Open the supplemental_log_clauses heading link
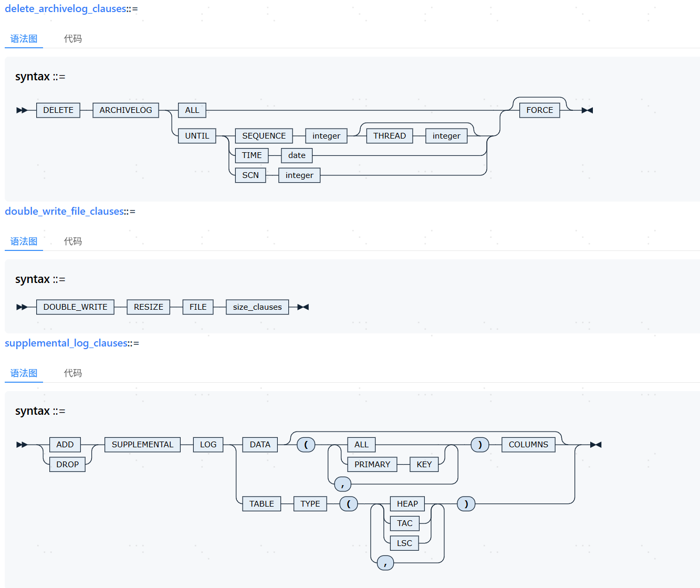This screenshot has width=700, height=588. (x=66, y=343)
